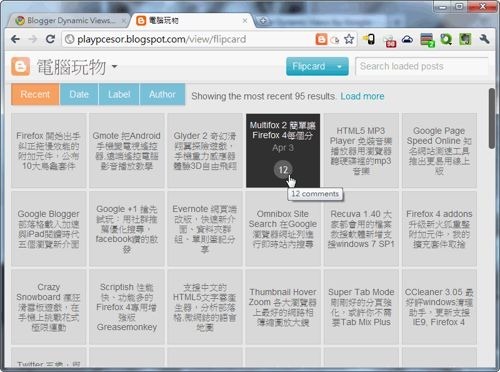Open the Scriptish Greasemonkey post card
The height and width of the screenshot is (372, 500).
[127, 307]
